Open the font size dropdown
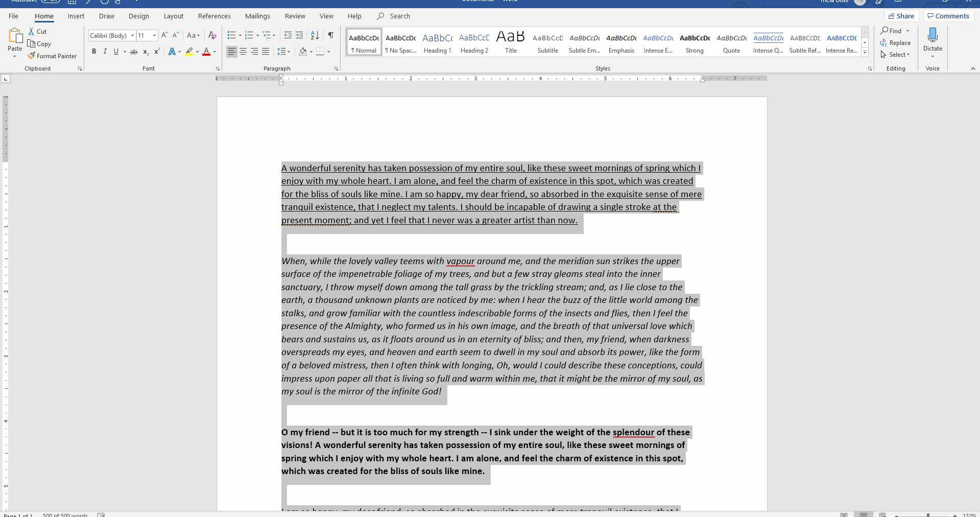Screen dimensions: 980x517 154,35
